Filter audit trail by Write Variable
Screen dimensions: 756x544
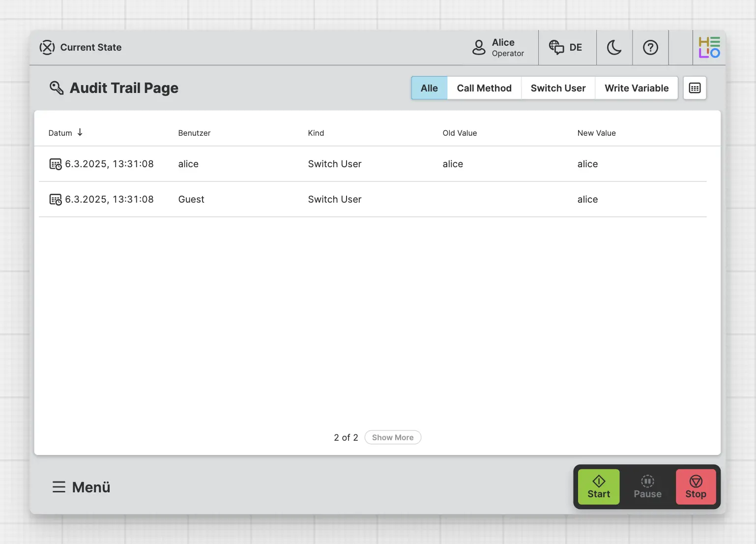[x=636, y=88]
